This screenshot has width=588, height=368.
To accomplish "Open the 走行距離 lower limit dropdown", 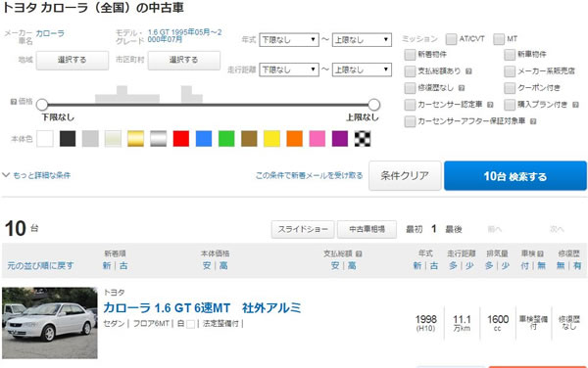I will pos(289,69).
